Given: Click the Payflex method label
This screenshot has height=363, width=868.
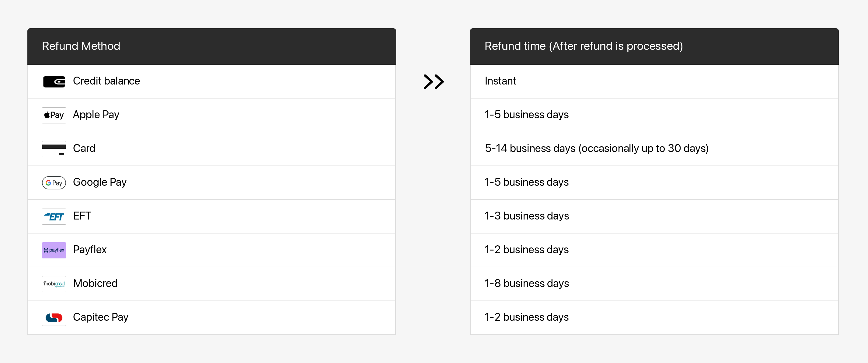Looking at the screenshot, I should (90, 250).
